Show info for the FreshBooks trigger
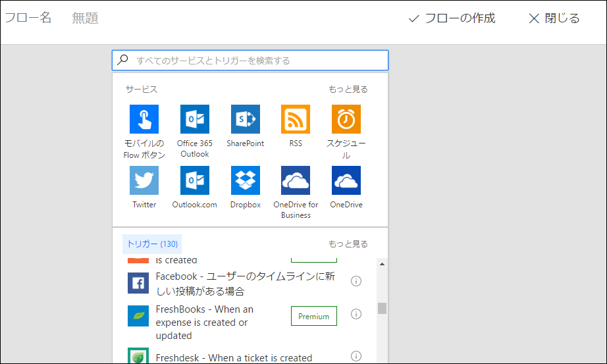The width and height of the screenshot is (607, 364). pos(356,314)
